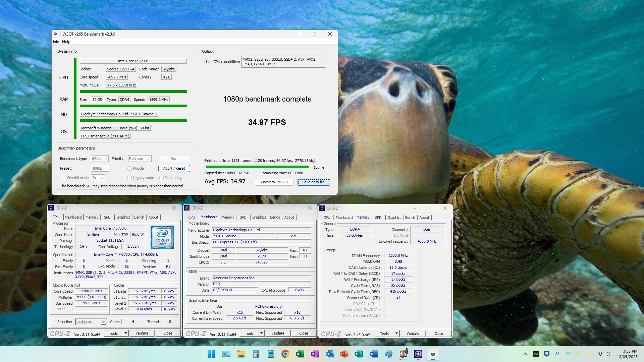Open the Priority Realtime dropdown

[140, 159]
